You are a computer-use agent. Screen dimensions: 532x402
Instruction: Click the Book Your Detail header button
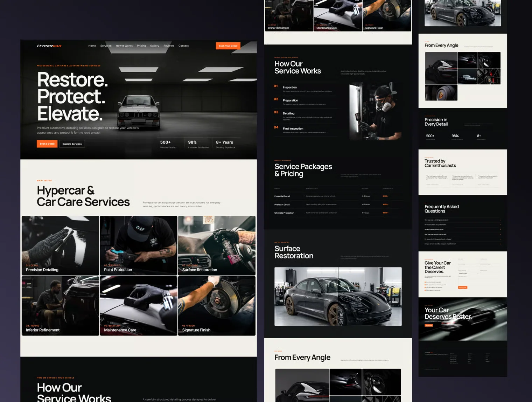228,46
